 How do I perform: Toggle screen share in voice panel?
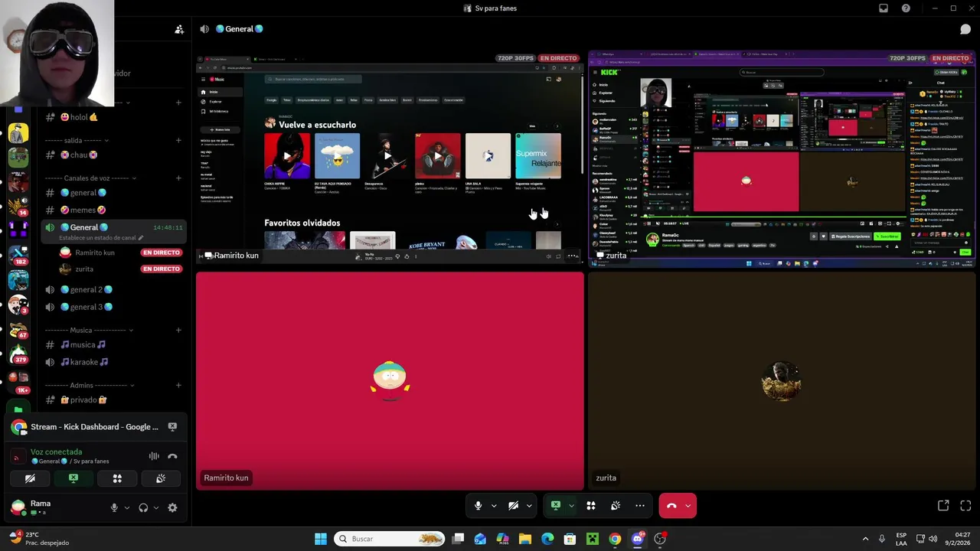[73, 478]
